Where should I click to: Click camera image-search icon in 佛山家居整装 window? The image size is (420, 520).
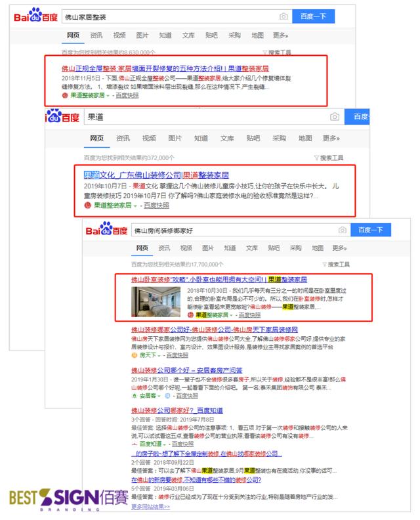283,16
